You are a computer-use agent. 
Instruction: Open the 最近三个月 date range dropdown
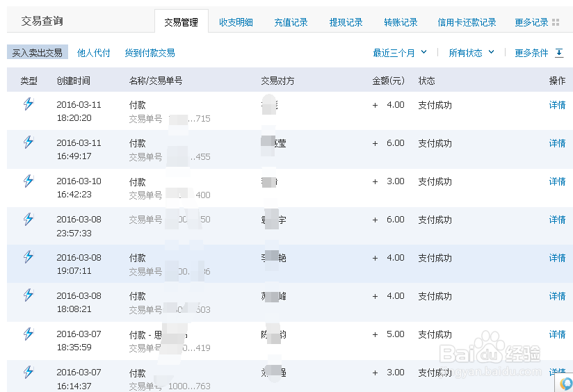tap(400, 53)
